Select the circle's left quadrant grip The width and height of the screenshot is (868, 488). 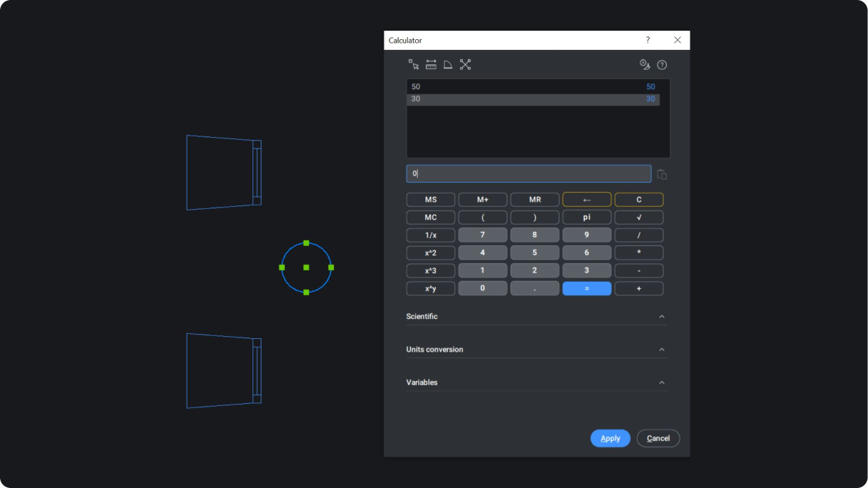click(x=282, y=268)
